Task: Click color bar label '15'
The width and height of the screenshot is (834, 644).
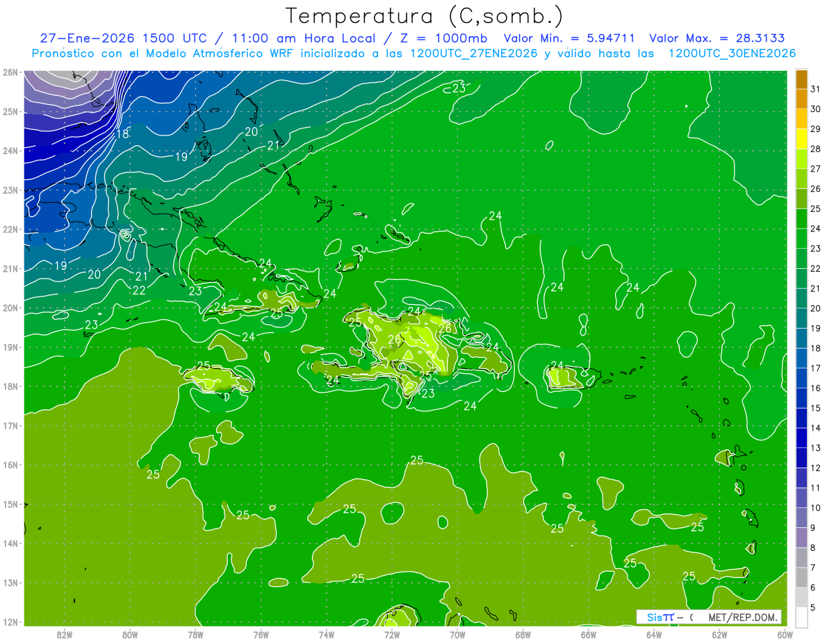Action: 815,408
